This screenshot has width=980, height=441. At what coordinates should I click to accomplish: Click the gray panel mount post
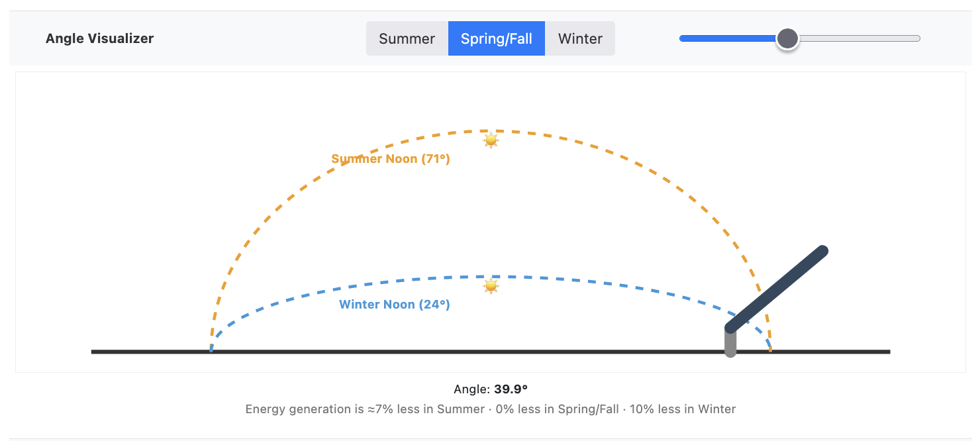pos(731,344)
